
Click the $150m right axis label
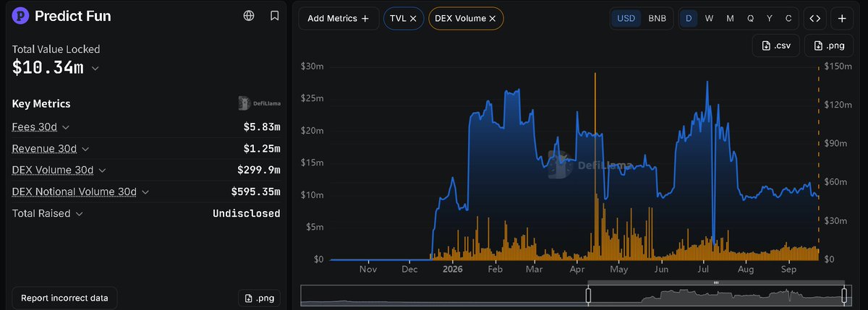click(837, 66)
